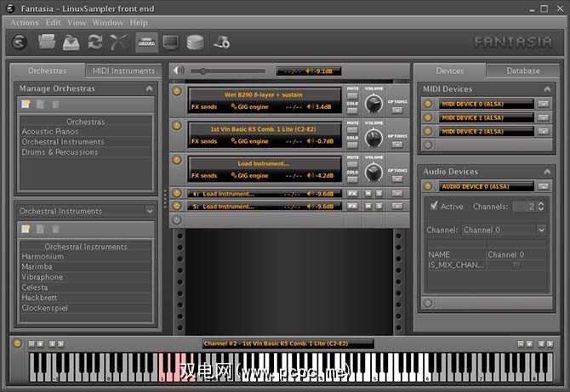The height and width of the screenshot is (392, 570).
Task: Click the power button of Wet B290 channel
Action: 177,89
